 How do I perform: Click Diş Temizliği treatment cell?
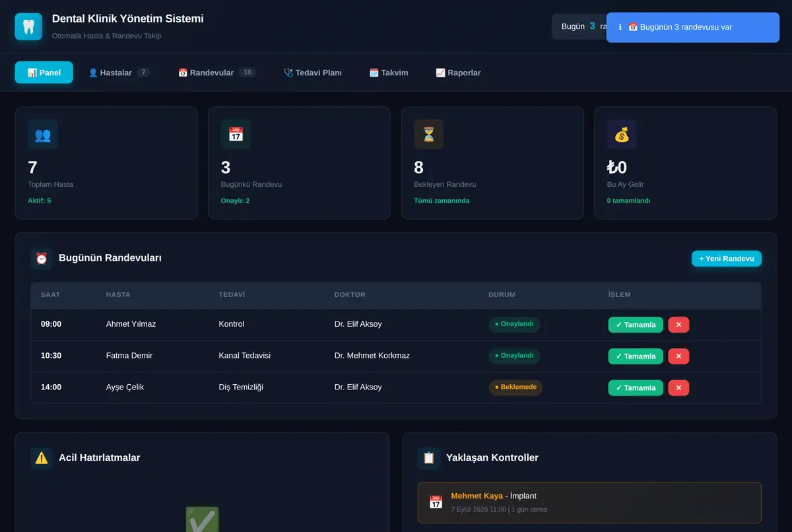click(241, 387)
